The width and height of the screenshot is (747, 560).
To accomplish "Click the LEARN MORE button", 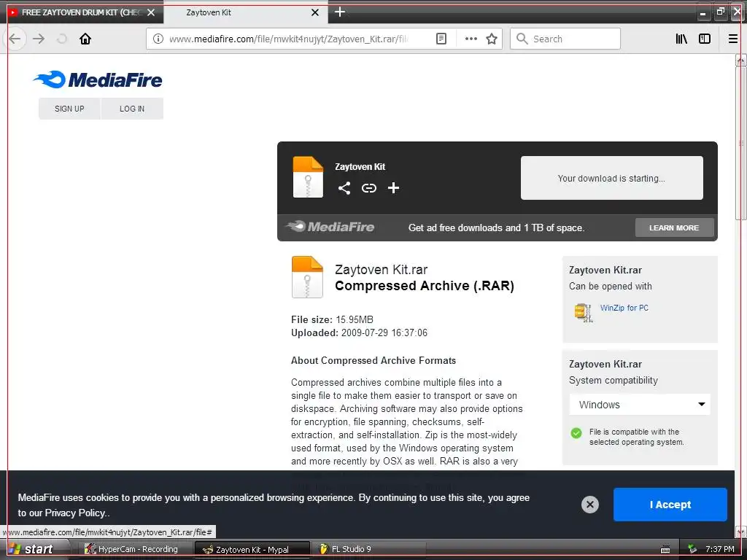I will 674,227.
